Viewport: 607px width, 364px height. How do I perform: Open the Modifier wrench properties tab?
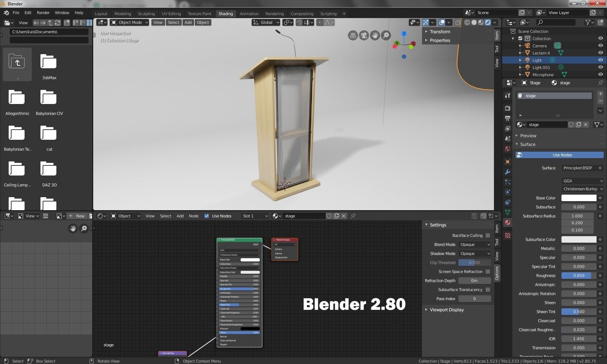(x=508, y=172)
